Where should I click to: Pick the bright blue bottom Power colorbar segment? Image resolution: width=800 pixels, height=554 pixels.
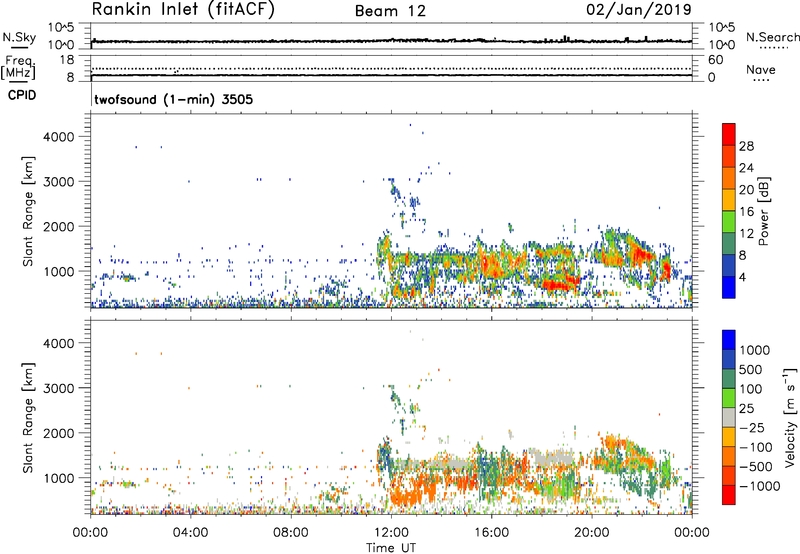click(729, 287)
